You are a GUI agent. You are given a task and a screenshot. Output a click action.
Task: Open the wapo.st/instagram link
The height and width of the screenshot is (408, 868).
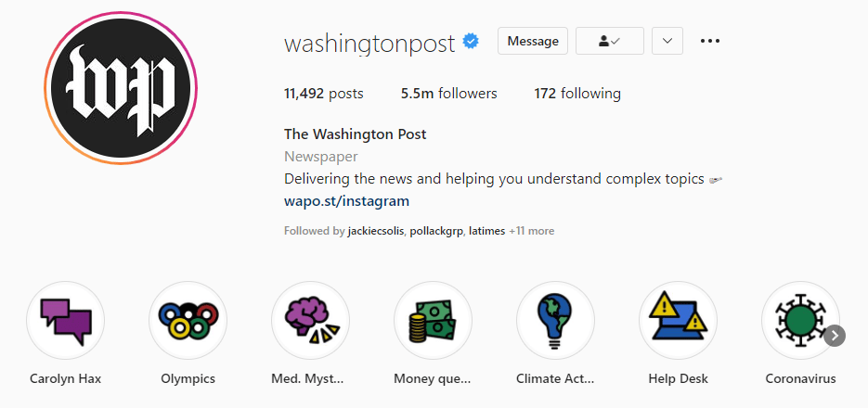coord(346,201)
